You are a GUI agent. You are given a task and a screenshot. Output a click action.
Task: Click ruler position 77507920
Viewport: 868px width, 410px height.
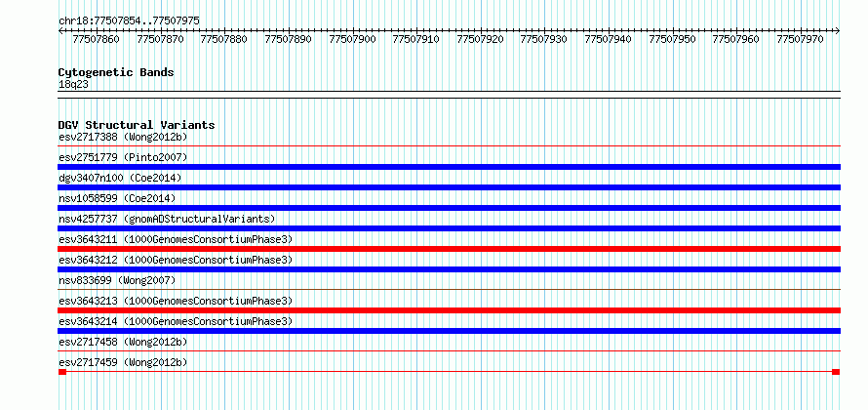pos(480,39)
